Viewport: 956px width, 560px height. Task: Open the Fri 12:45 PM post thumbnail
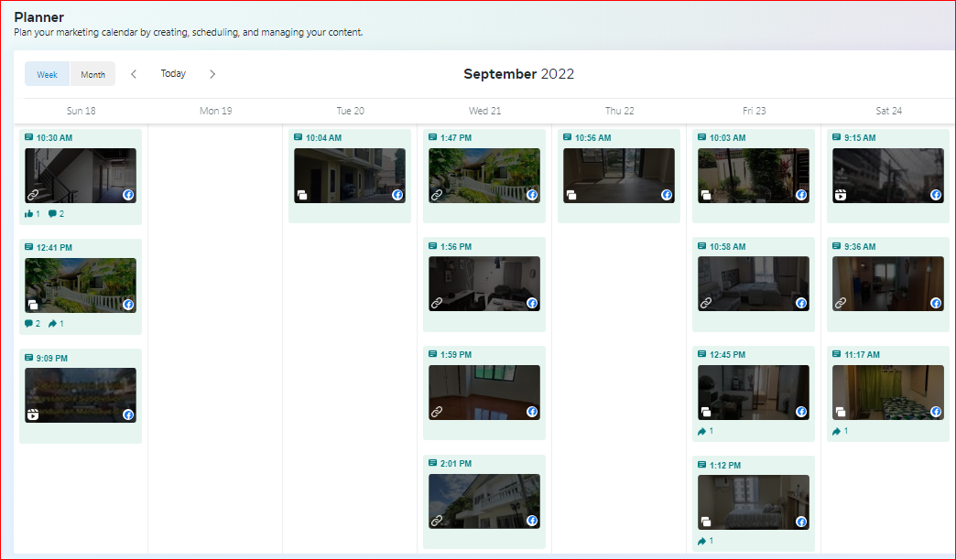click(754, 393)
